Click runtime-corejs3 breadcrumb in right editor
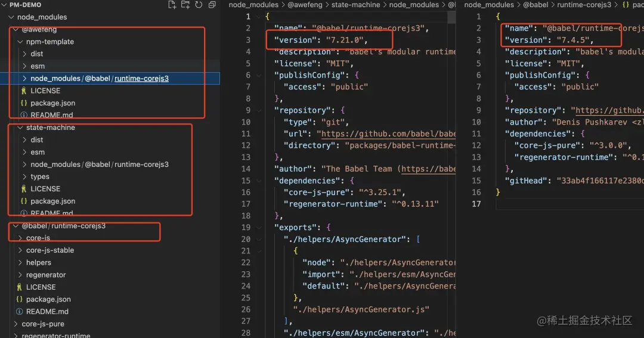Image resolution: width=644 pixels, height=338 pixels. 584,5
